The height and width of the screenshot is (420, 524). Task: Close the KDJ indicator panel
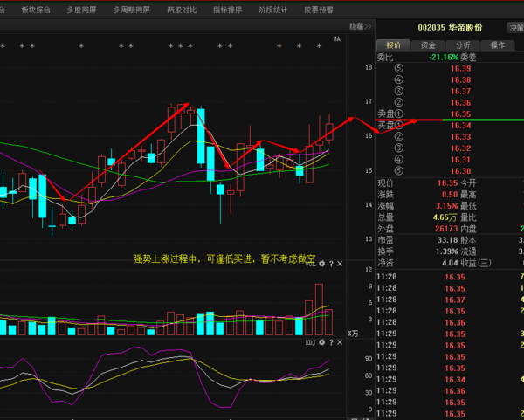coord(340,343)
